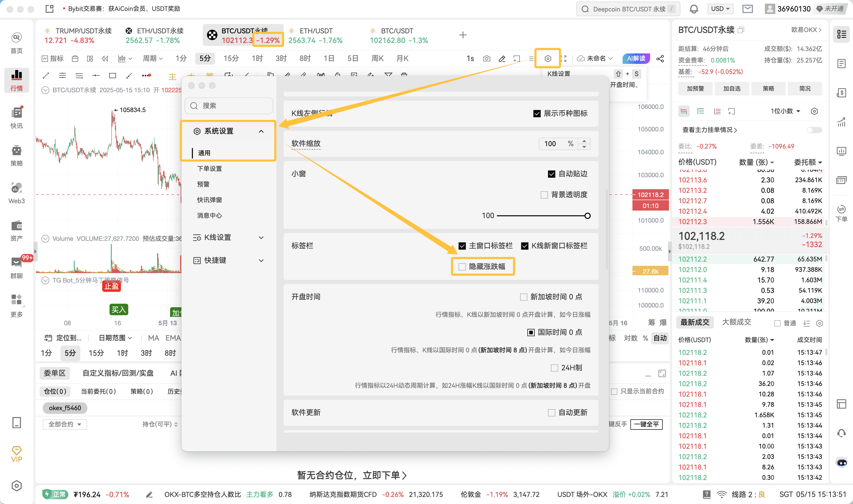Switch to 大额成交 tab
853x504 pixels.
tap(736, 322)
